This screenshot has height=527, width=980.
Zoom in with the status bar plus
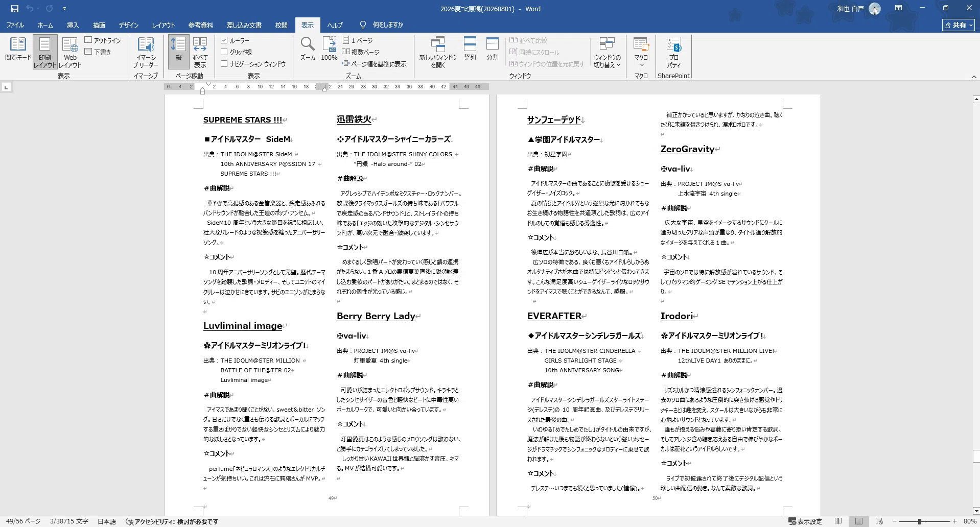tap(954, 521)
